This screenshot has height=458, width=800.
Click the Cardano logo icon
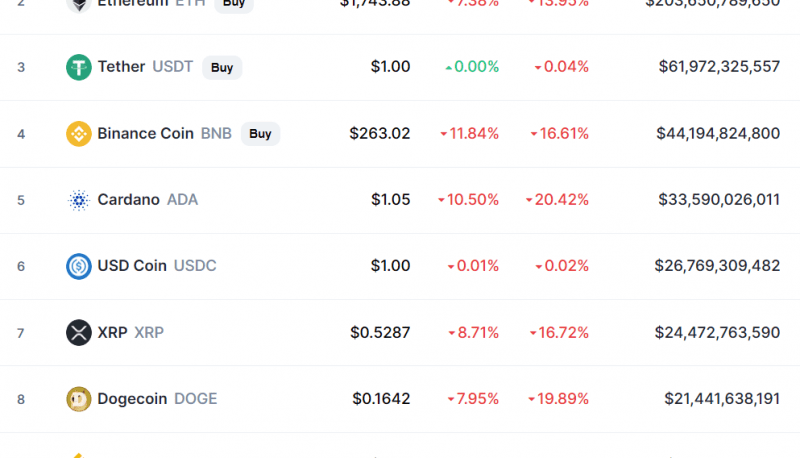pos(79,200)
